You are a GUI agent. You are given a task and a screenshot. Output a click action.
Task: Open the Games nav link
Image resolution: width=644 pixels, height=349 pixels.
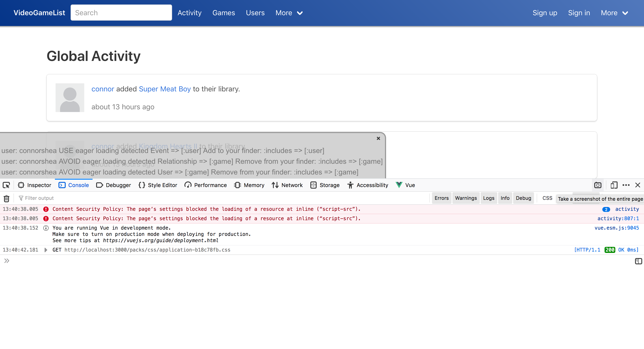point(223,13)
